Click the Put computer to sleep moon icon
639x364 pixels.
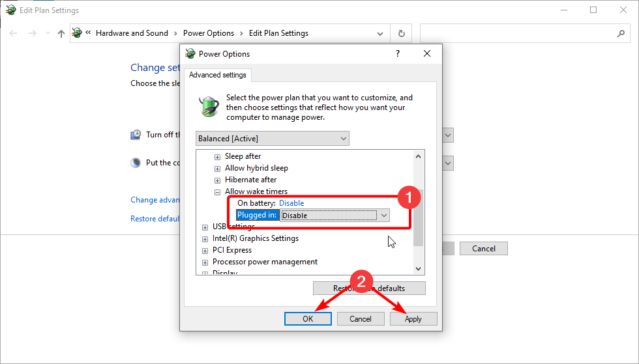tap(136, 162)
